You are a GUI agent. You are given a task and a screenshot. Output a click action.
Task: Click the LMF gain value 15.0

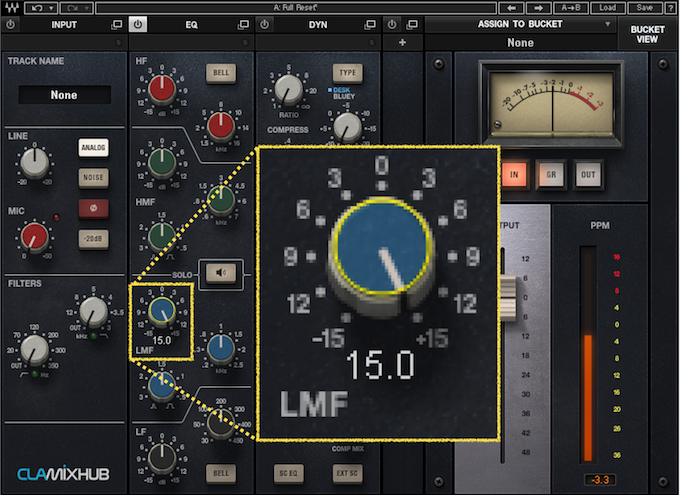coord(162,341)
